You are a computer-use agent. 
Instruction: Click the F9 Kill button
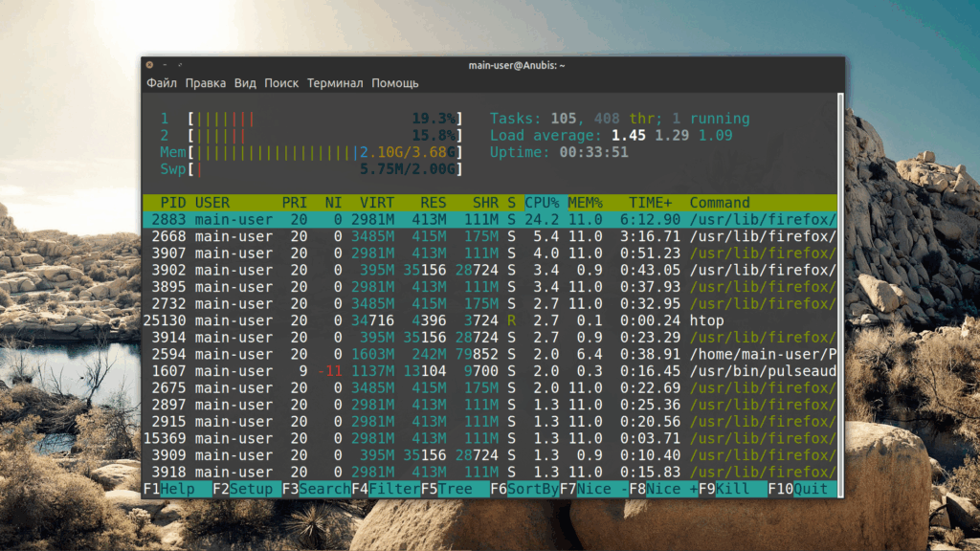(733, 489)
